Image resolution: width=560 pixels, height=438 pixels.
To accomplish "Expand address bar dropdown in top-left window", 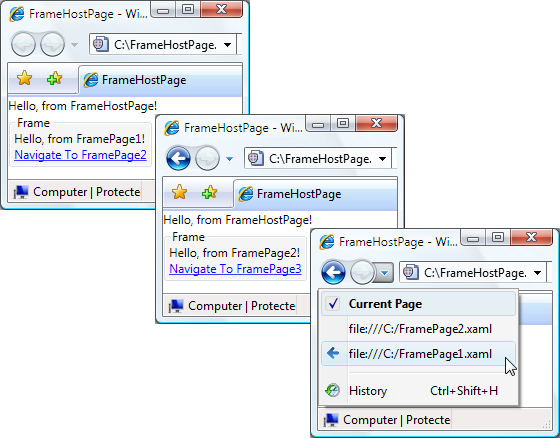I will pos(227,45).
